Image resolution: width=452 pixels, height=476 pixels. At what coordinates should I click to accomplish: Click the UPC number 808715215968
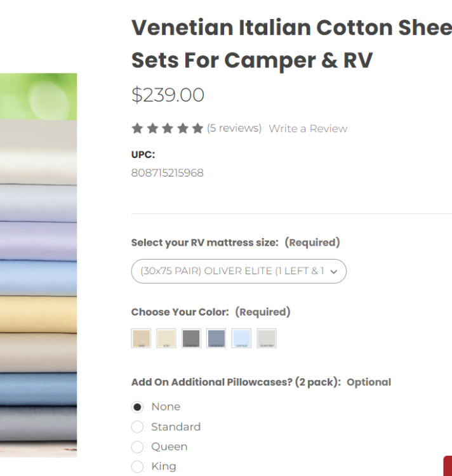[168, 173]
